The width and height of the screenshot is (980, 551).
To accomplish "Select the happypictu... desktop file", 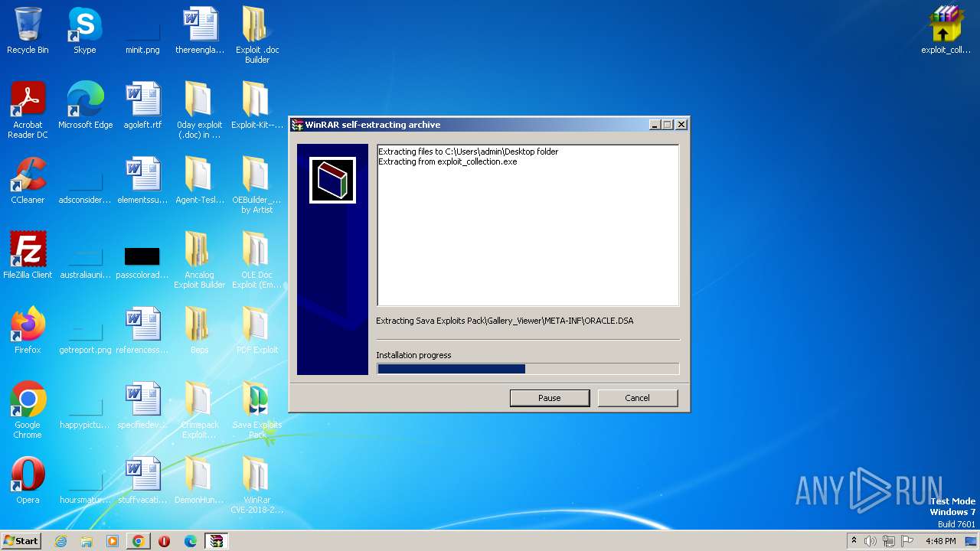I will [x=85, y=412].
